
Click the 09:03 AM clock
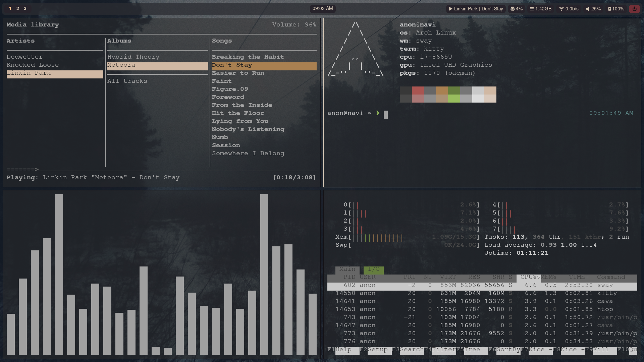click(x=323, y=9)
